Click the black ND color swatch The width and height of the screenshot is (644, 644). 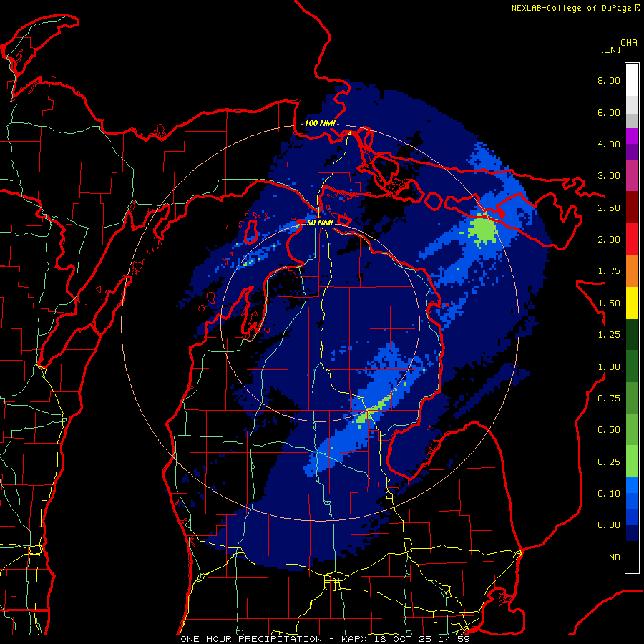click(x=632, y=557)
